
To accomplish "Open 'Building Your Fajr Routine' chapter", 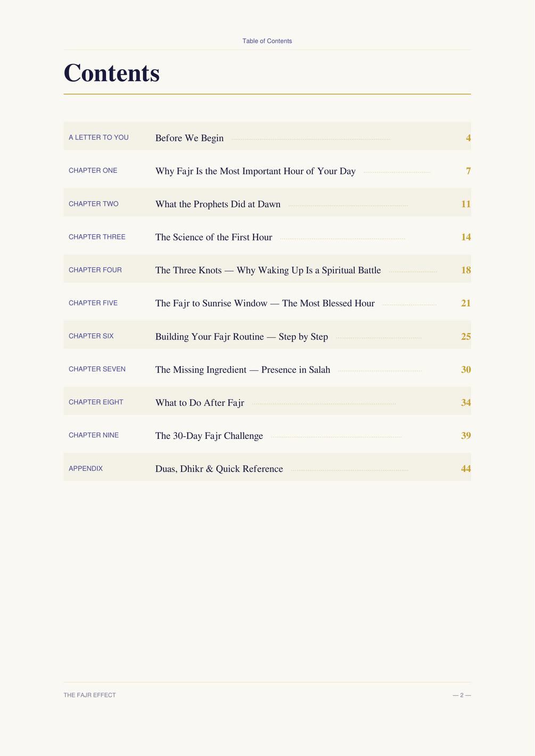I will click(x=242, y=337).
